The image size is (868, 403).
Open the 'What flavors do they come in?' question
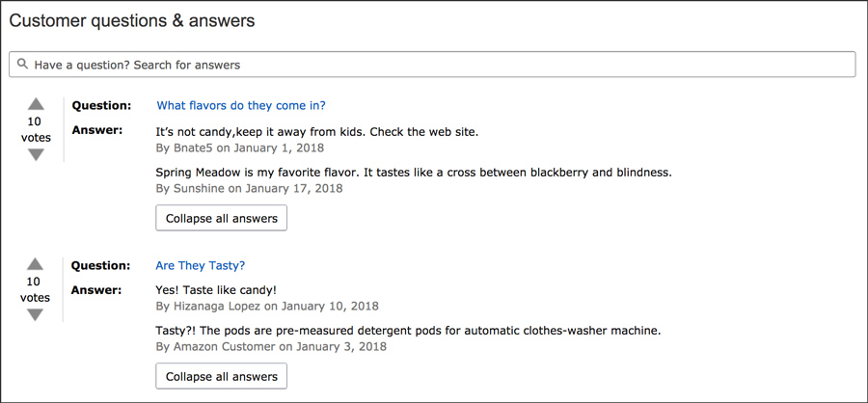click(241, 105)
